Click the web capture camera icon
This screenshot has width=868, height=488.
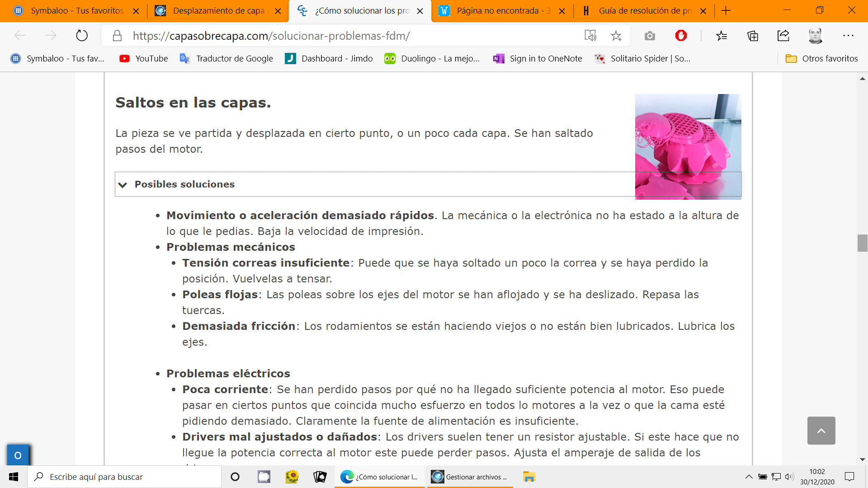point(650,36)
